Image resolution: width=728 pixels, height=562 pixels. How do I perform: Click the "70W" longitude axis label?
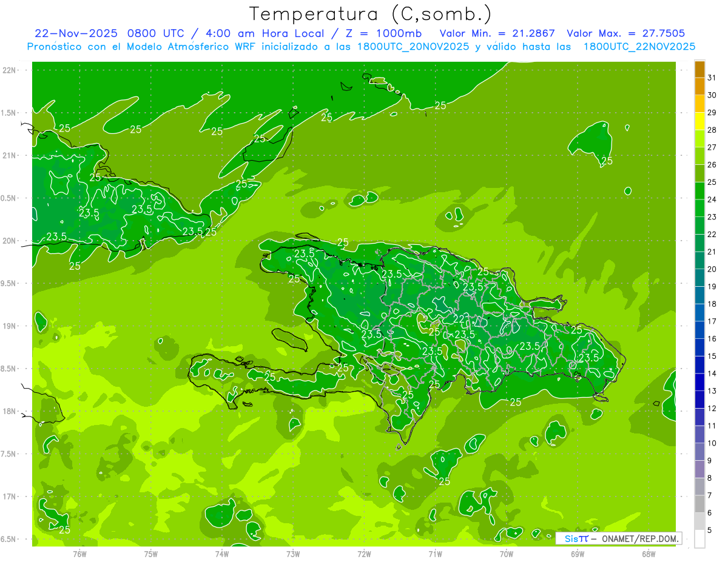507,554
